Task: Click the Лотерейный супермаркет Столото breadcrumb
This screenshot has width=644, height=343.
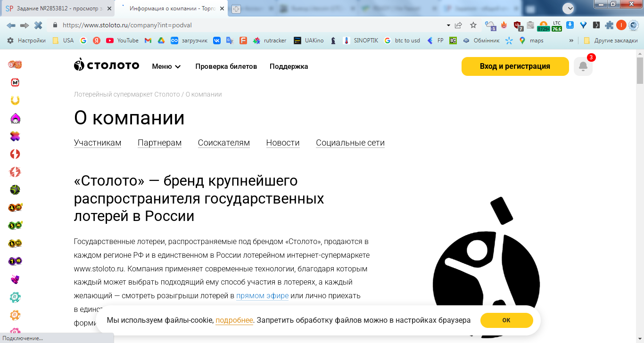Action: (127, 94)
